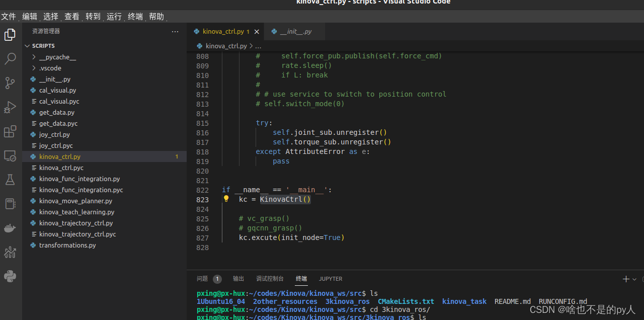Viewport: 644px width, 320px height.
Task: Open the Remote Explorer view
Action: pyautogui.click(x=10, y=155)
